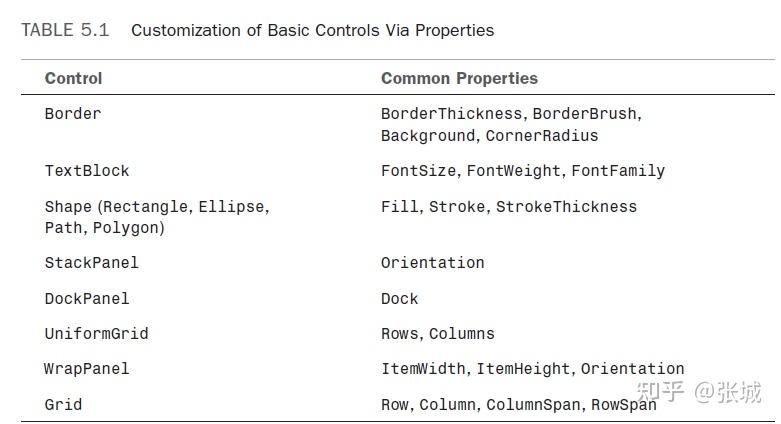Click the Border control cell

pyautogui.click(x=73, y=114)
